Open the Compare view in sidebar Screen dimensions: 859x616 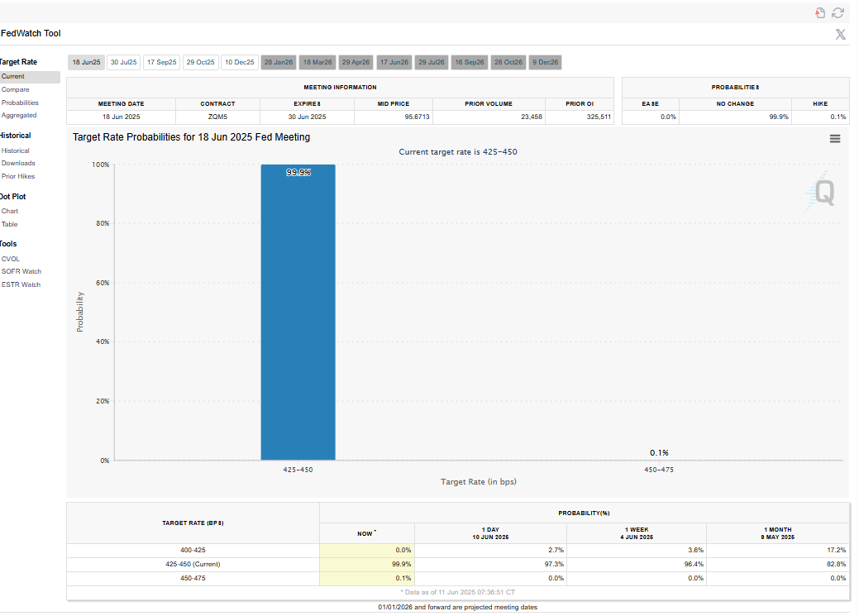point(15,89)
